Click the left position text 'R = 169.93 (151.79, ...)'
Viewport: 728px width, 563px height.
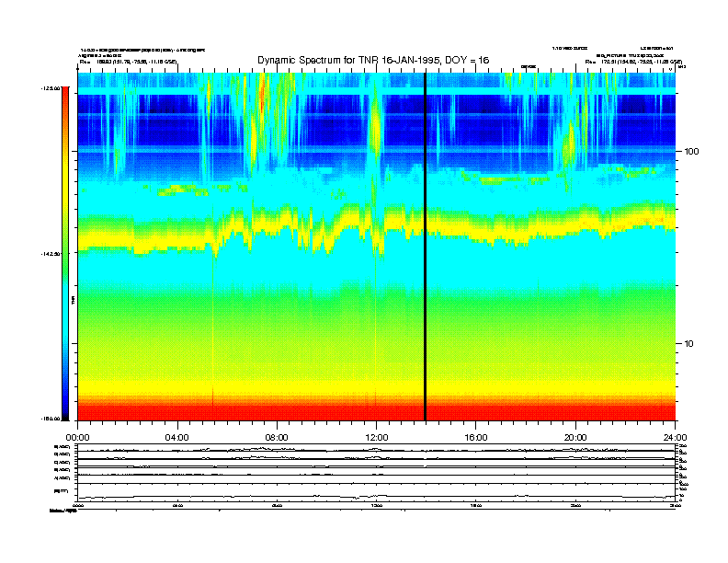tap(128, 62)
